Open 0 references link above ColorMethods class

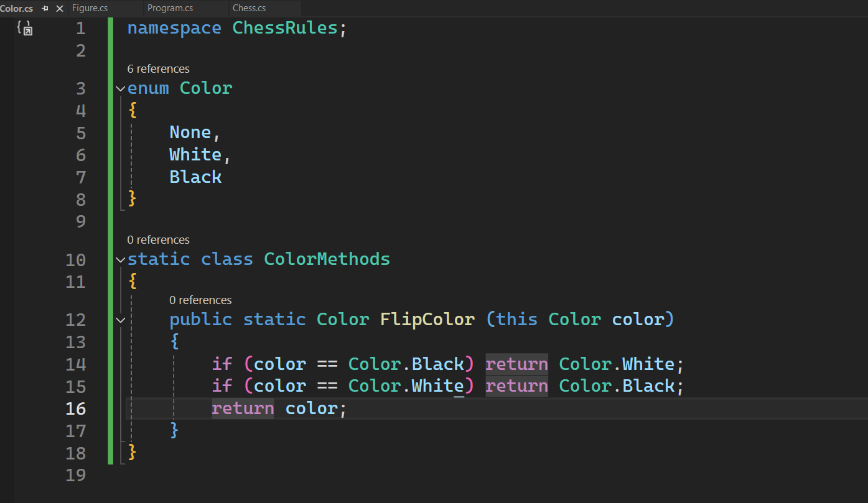[x=159, y=239]
